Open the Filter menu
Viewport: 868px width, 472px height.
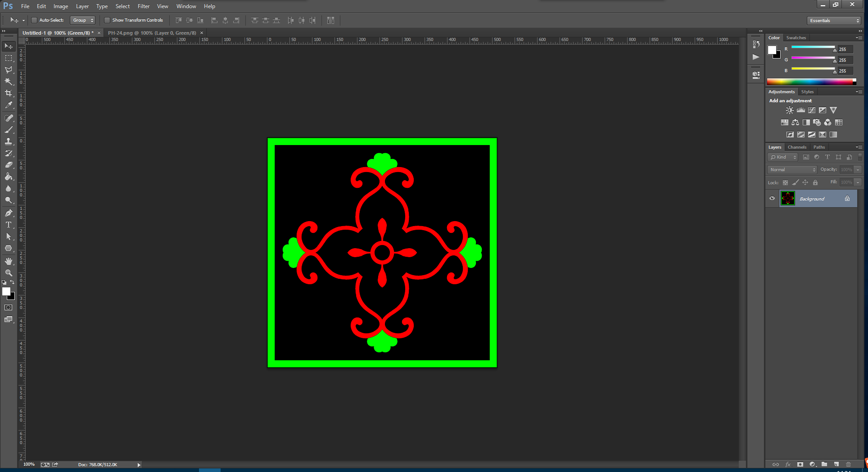144,6
